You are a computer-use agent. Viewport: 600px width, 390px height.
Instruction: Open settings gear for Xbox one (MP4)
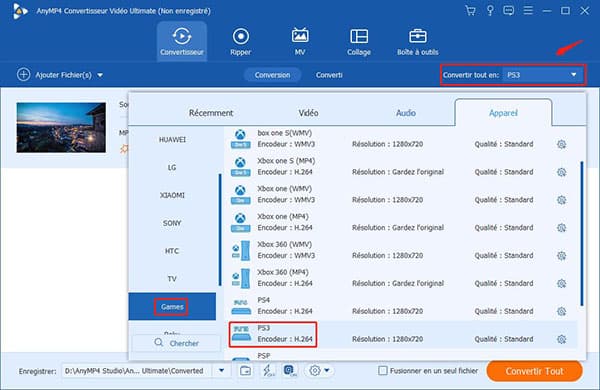pyautogui.click(x=561, y=228)
